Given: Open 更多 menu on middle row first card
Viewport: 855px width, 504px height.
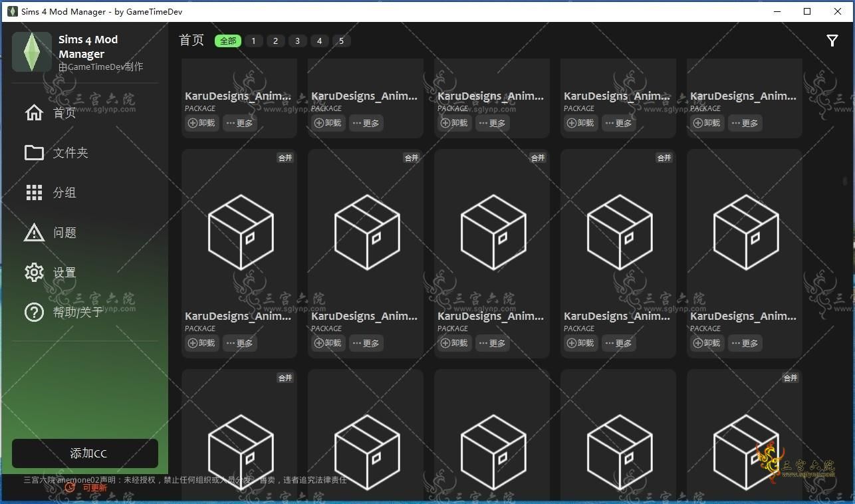Looking at the screenshot, I should pos(240,343).
